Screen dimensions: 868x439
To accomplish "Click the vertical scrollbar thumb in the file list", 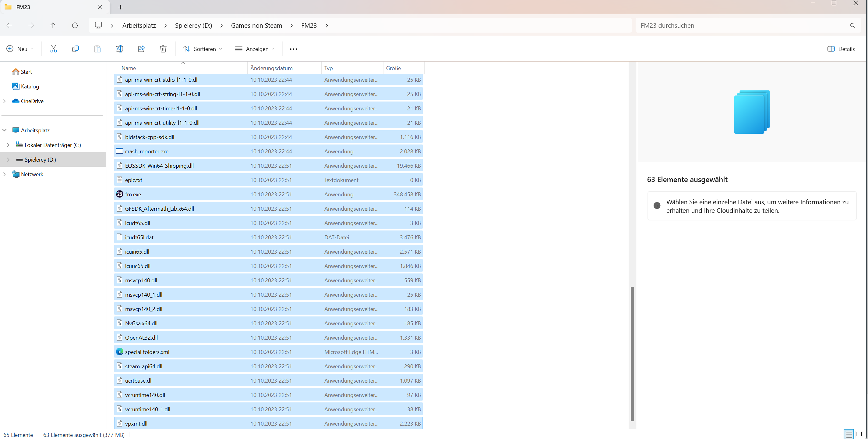I will coord(632,354).
